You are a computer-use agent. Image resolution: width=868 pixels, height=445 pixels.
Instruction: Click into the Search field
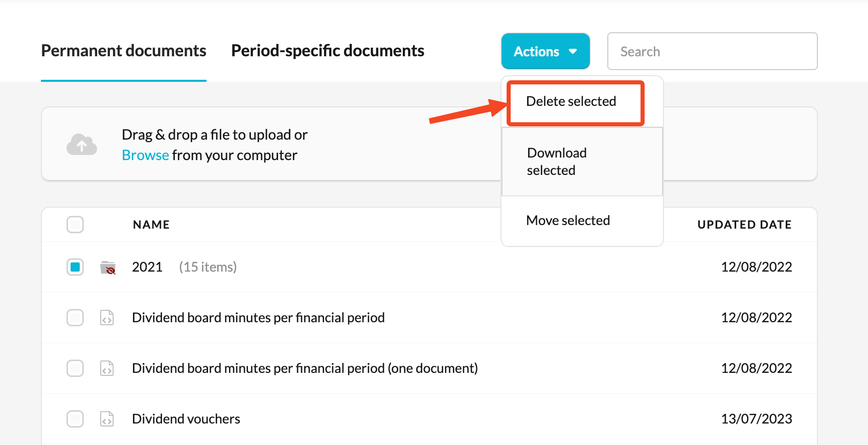712,51
